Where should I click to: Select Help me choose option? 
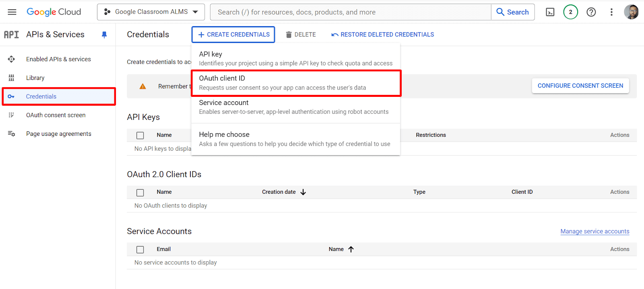(x=296, y=139)
